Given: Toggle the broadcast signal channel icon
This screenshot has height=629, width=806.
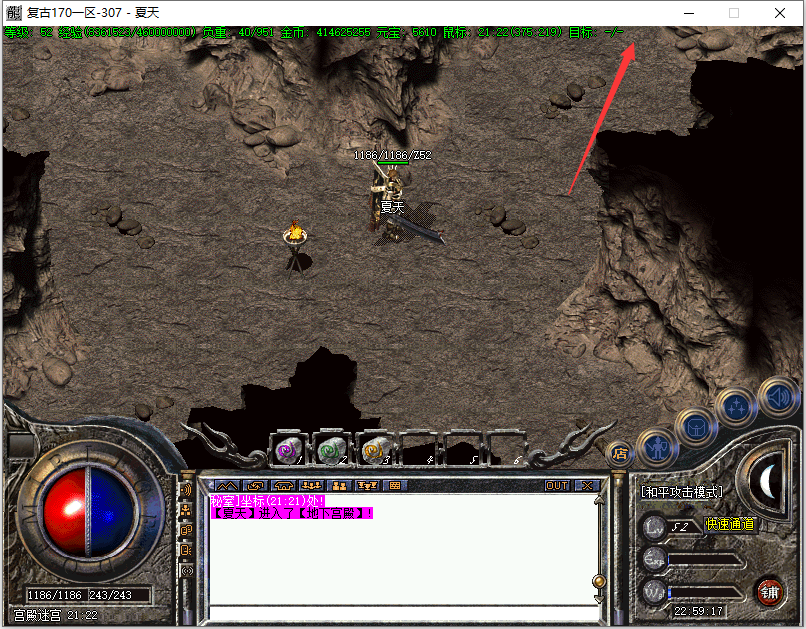Looking at the screenshot, I should point(186,570).
